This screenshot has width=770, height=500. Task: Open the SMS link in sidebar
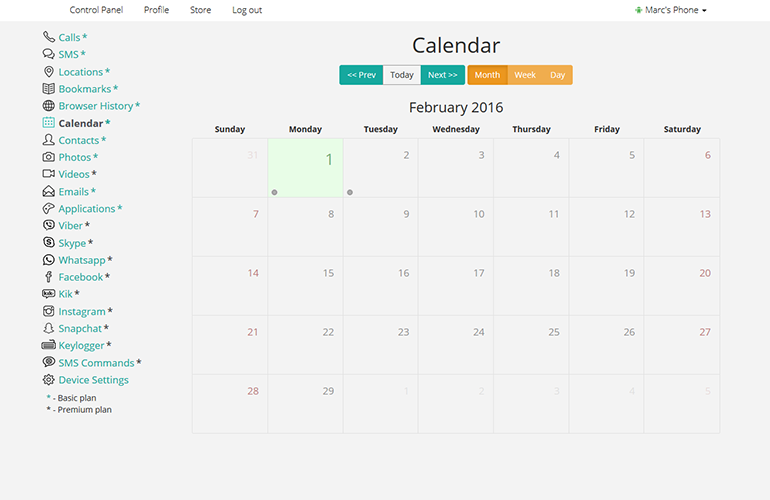click(68, 55)
